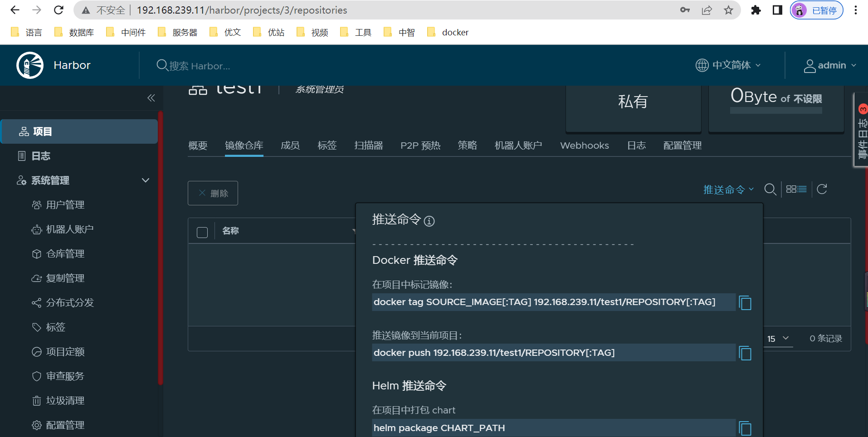The image size is (868, 437).
Task: Copy the docker tag command
Action: click(745, 303)
